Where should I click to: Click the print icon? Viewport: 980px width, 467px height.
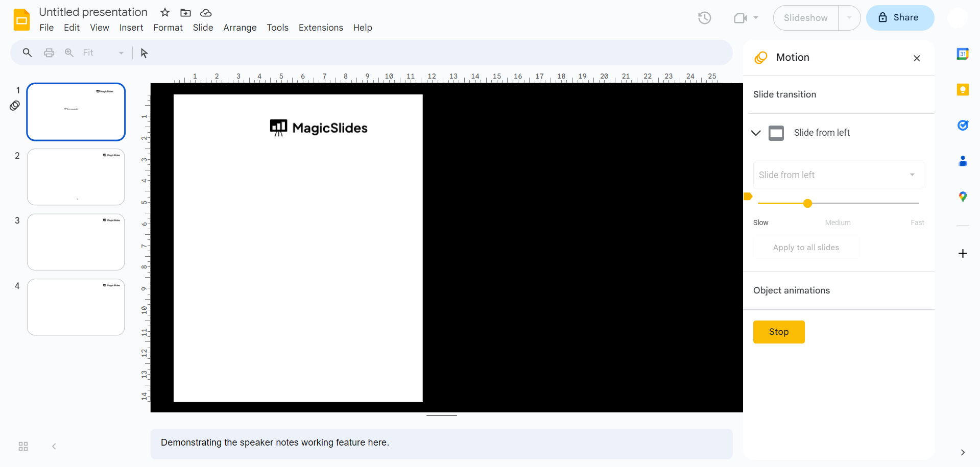point(48,53)
